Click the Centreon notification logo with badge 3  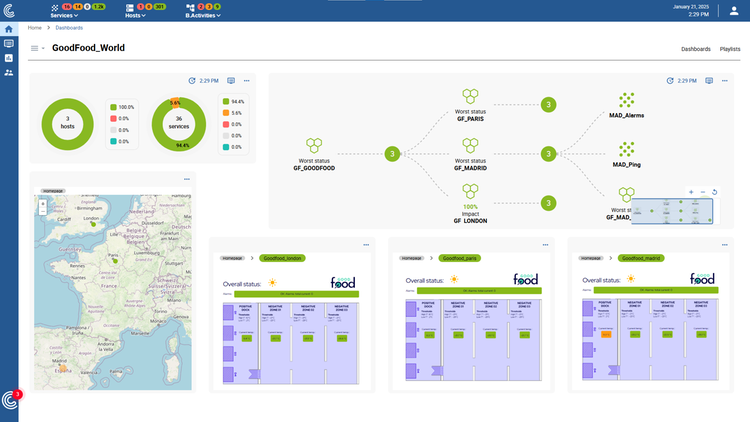coord(10,401)
